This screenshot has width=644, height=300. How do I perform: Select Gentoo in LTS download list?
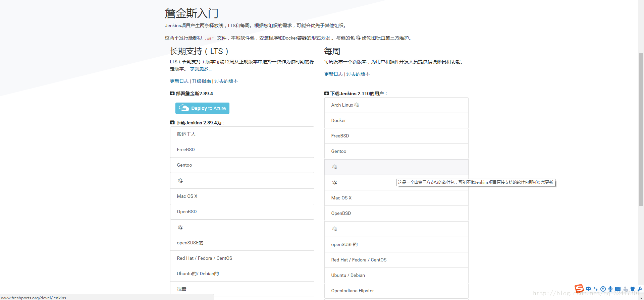242,165
